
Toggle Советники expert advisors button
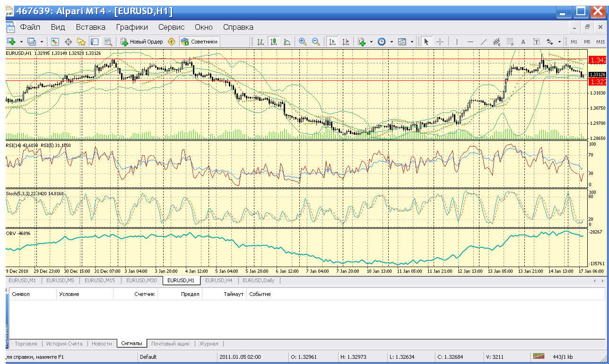(x=200, y=42)
